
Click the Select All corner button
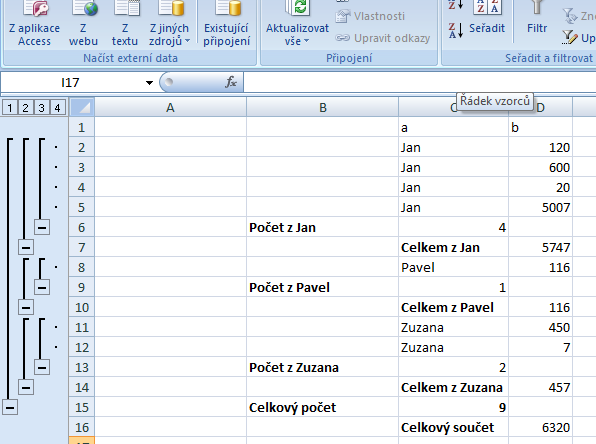[82, 108]
